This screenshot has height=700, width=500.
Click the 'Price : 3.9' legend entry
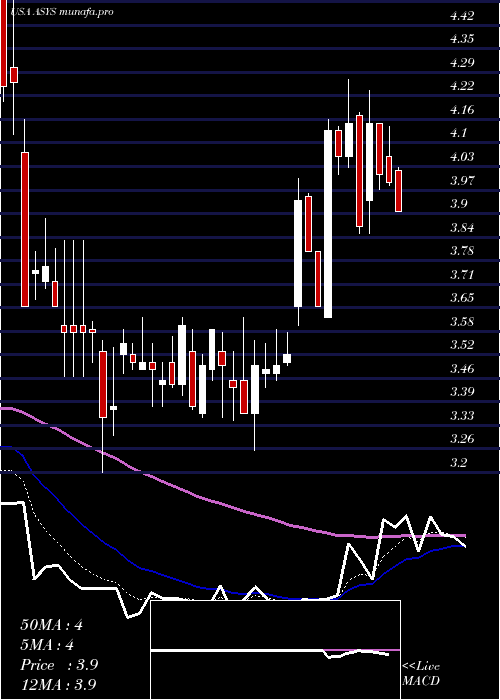pos(59,665)
